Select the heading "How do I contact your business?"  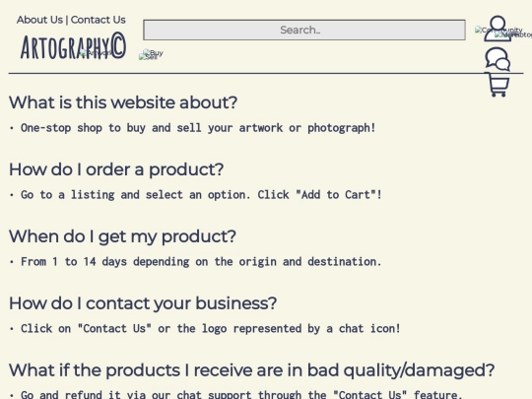point(143,302)
